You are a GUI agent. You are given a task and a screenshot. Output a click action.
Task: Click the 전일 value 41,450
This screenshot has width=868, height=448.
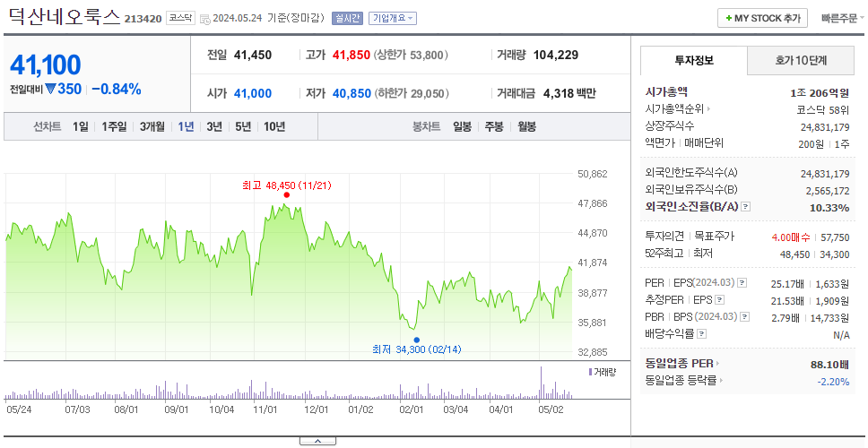click(253, 56)
